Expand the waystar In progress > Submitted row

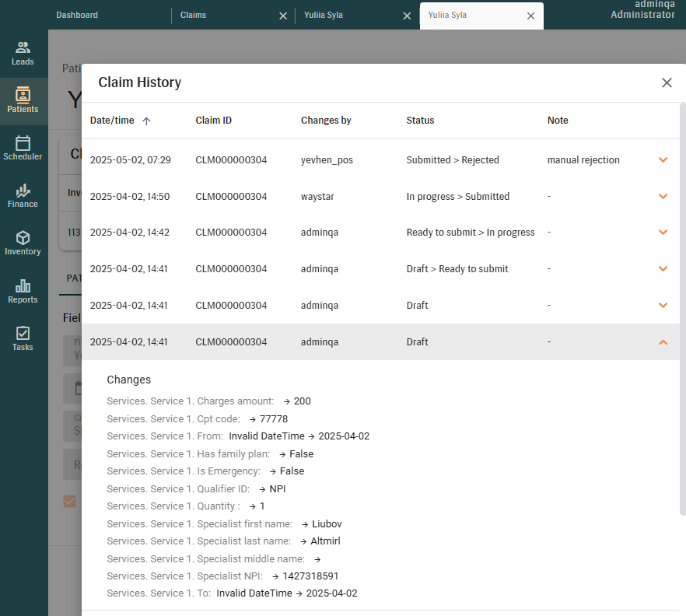pos(663,197)
